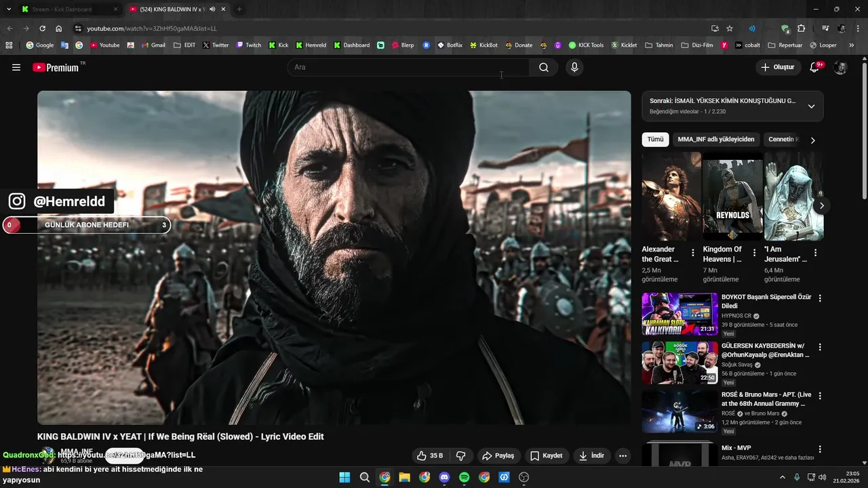Bookmark this page with star icon
The width and height of the screenshot is (868, 488).
point(730,28)
